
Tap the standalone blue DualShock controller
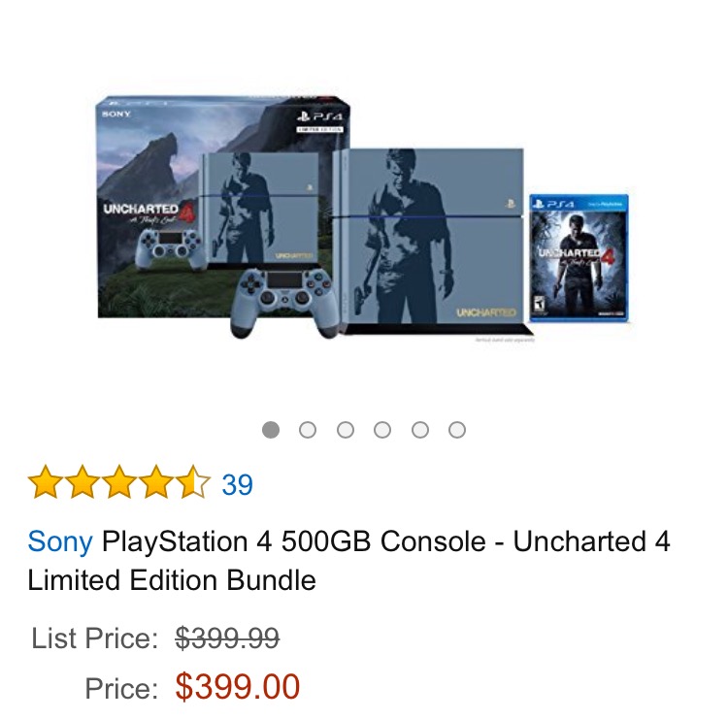[282, 302]
